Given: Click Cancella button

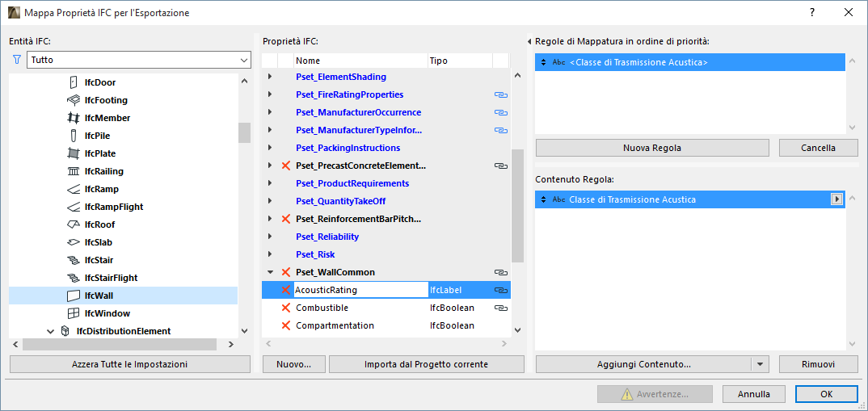Looking at the screenshot, I should click(x=818, y=148).
